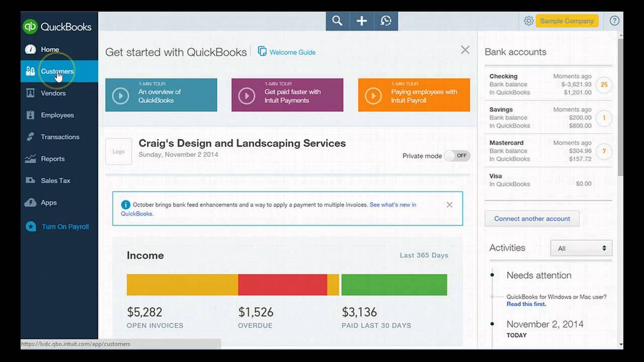This screenshot has height=362, width=644.
Task: Open the Welcome Guide link
Action: (x=292, y=52)
